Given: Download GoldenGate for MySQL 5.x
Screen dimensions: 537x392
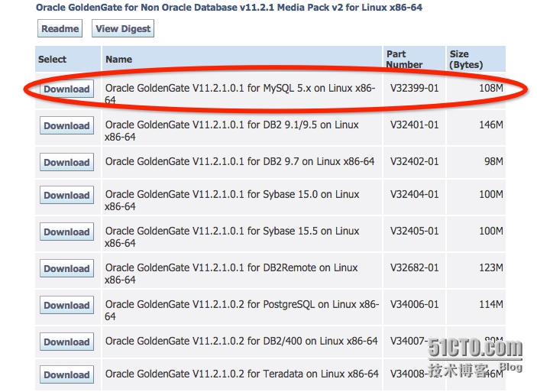Looking at the screenshot, I should (66, 89).
